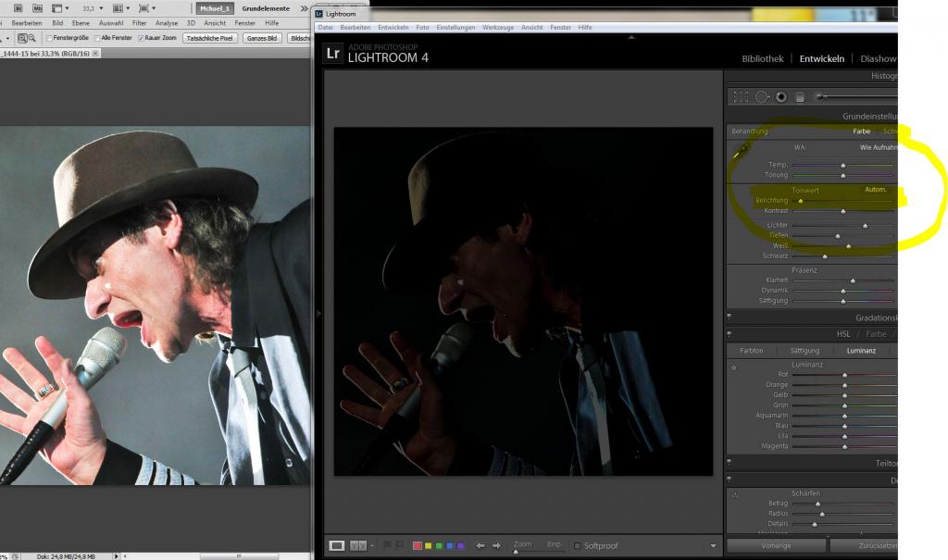This screenshot has height=560, width=948.
Task: Launch Bridge from Photoshop's top bar
Action: (19, 8)
